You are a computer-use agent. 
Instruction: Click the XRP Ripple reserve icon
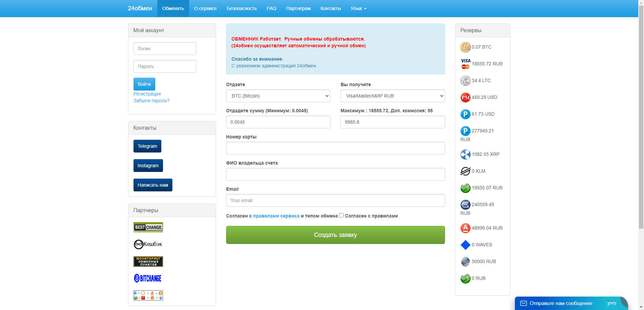pos(465,154)
